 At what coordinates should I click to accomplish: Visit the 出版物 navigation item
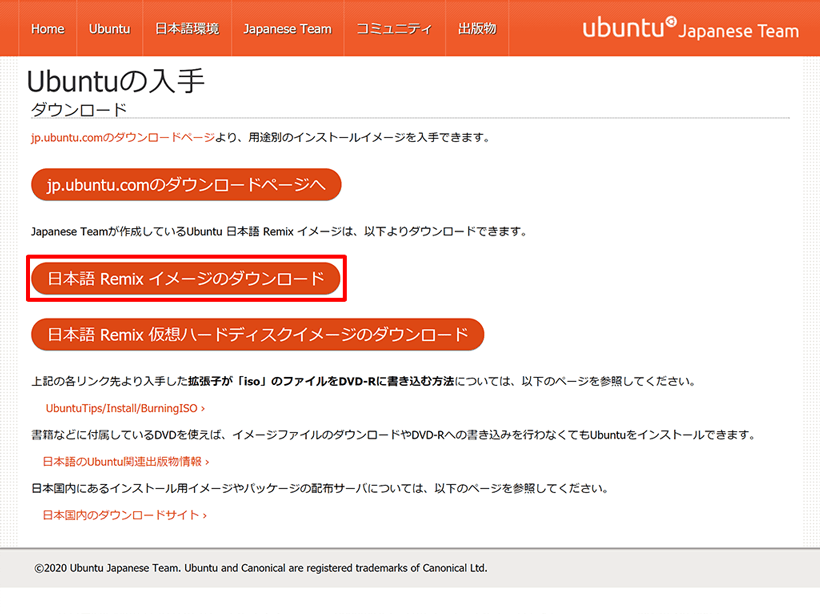pos(477,29)
